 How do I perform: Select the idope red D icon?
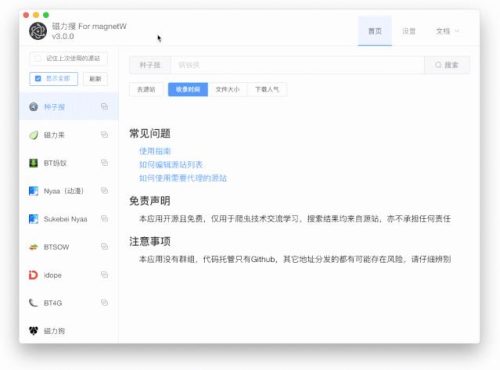[33, 275]
